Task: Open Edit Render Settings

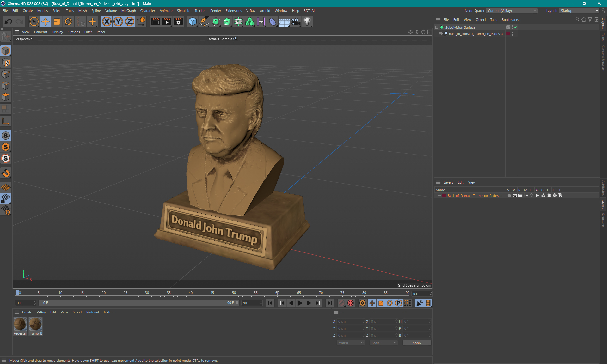Action: coord(178,21)
